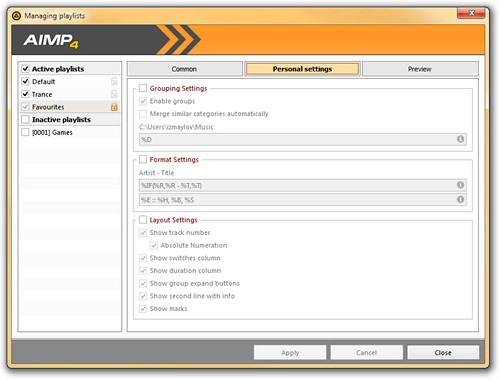Toggle the Show marks checkbox

pyautogui.click(x=143, y=309)
